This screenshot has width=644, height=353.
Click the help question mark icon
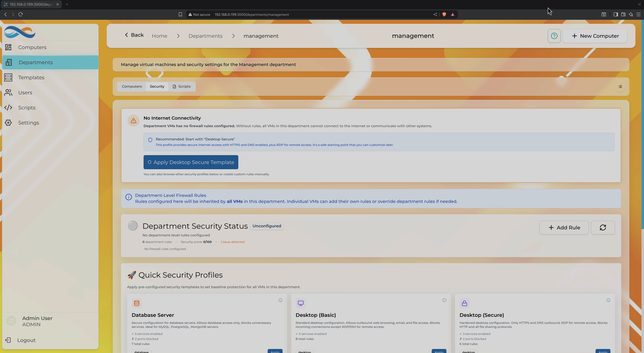coord(554,36)
